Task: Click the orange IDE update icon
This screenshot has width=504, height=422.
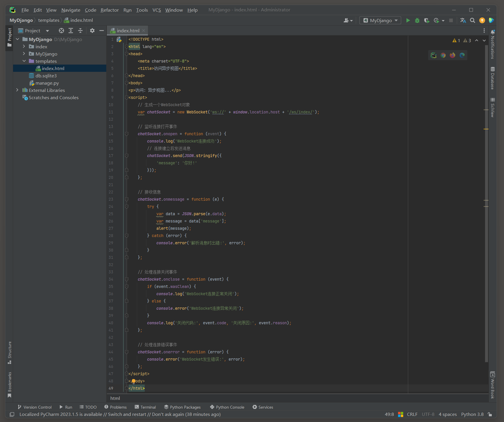Action: 482,20
